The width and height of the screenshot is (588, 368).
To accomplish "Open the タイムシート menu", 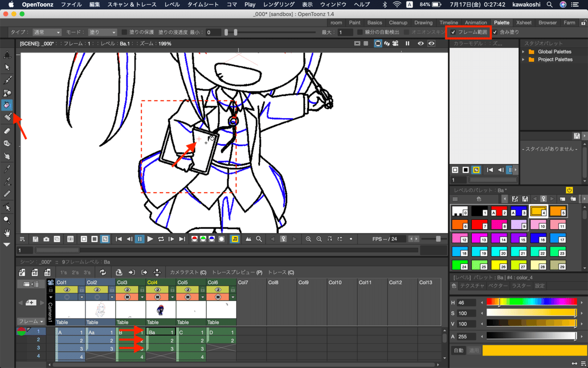I will (x=203, y=4).
